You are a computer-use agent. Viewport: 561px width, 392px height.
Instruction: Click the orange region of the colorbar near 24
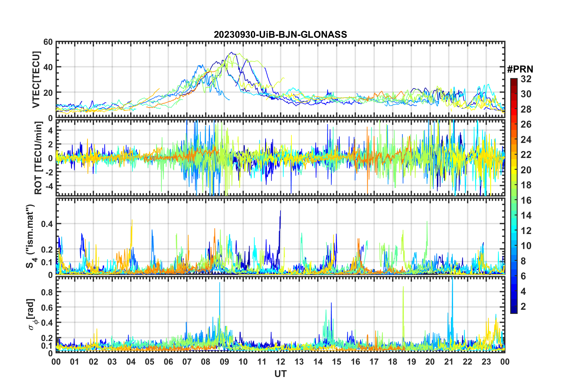(514, 140)
